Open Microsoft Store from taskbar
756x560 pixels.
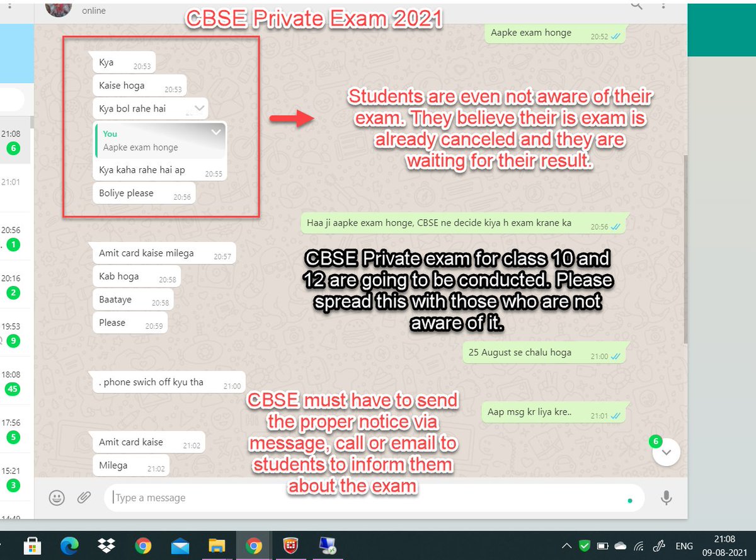click(x=31, y=546)
